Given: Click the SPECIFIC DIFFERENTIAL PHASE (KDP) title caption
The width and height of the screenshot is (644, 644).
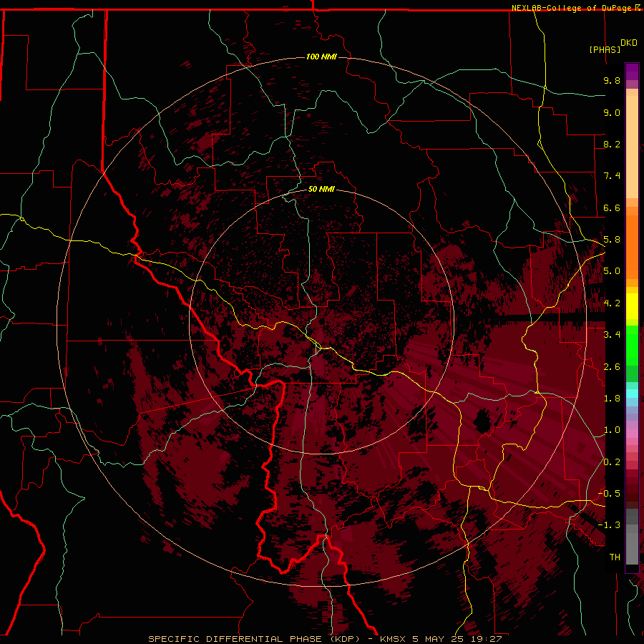Looking at the screenshot, I should [x=254, y=639].
